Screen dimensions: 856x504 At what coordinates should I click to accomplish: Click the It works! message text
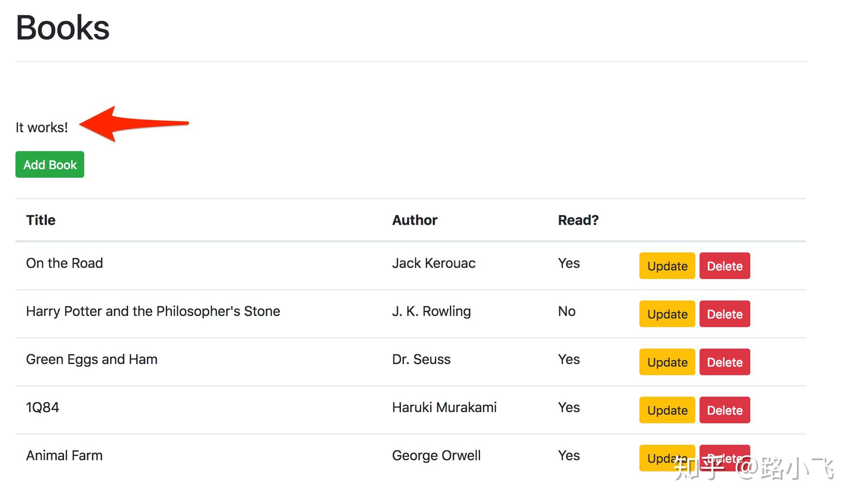pyautogui.click(x=42, y=128)
